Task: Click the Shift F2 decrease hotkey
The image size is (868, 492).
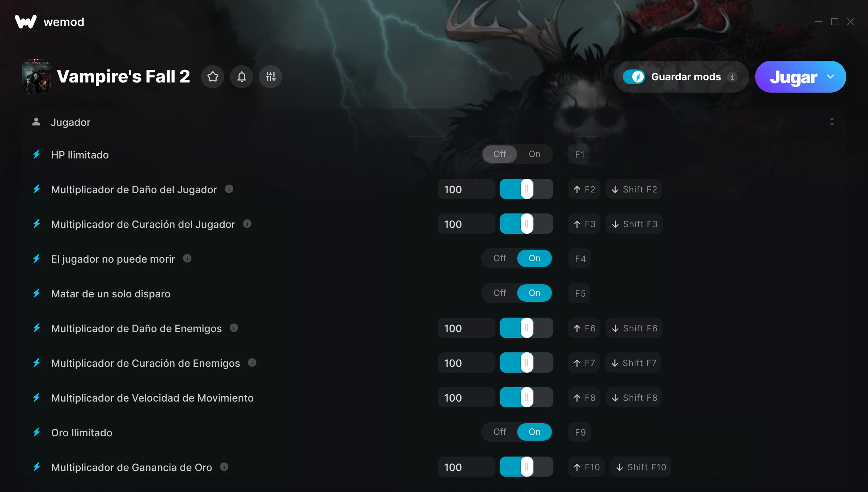Action: [634, 189]
